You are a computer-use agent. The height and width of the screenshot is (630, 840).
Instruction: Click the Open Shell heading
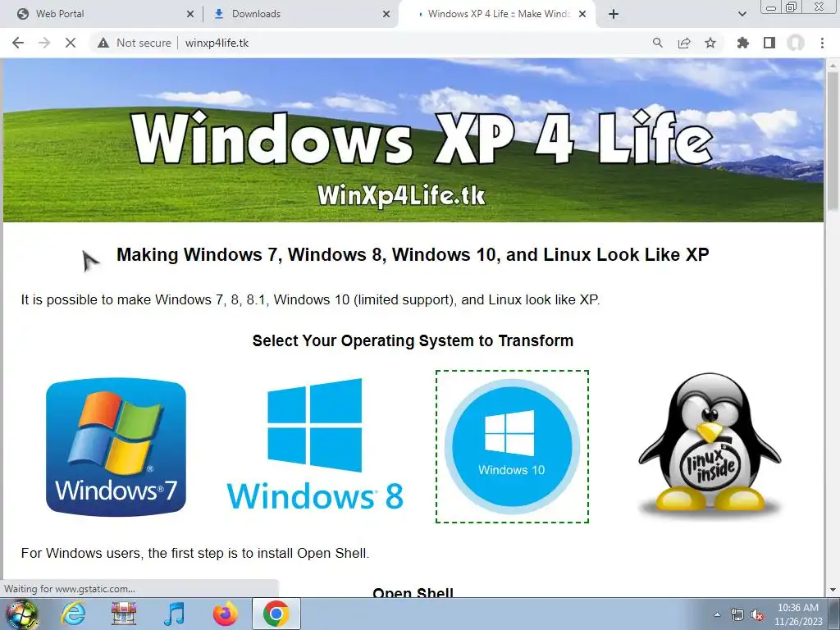[x=413, y=592]
